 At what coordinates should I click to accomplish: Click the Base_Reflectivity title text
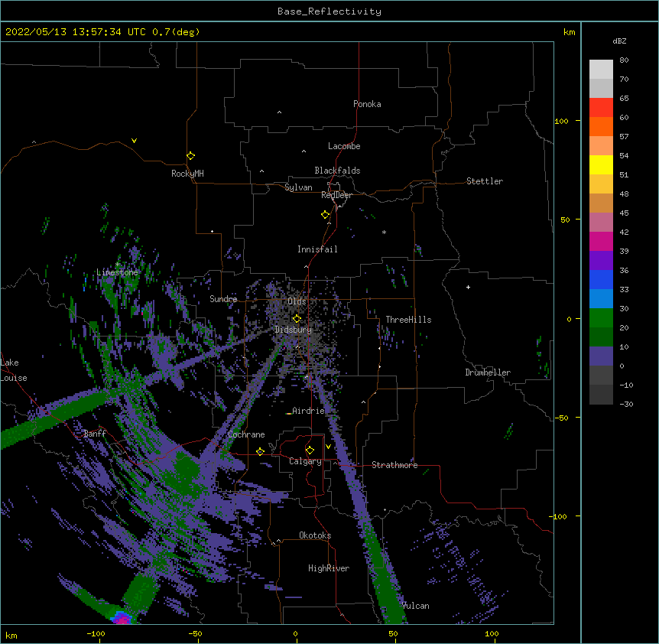pos(329,11)
